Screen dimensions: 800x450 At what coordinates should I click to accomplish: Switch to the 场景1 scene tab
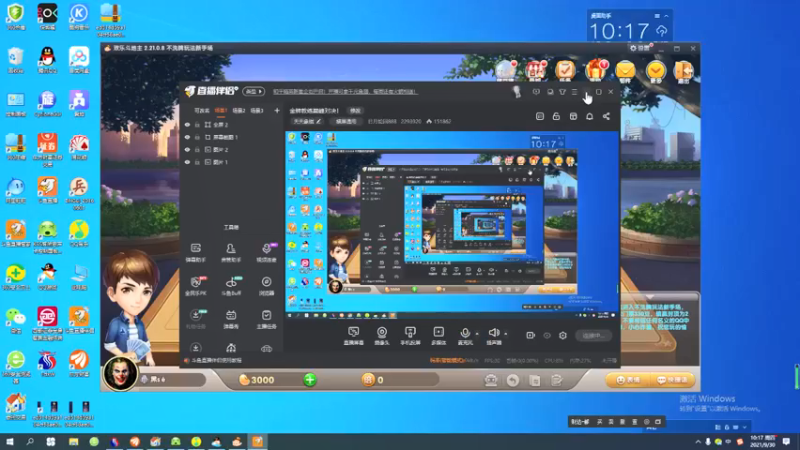(x=220, y=110)
